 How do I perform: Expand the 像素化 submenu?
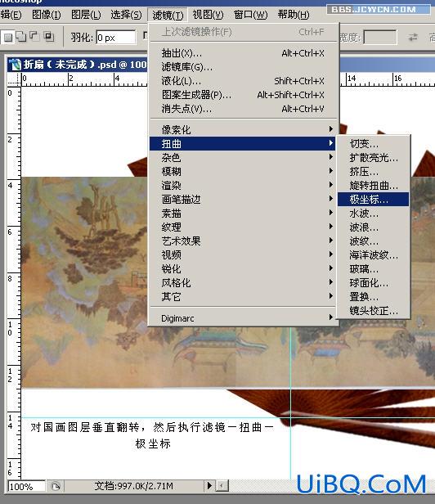pos(243,129)
